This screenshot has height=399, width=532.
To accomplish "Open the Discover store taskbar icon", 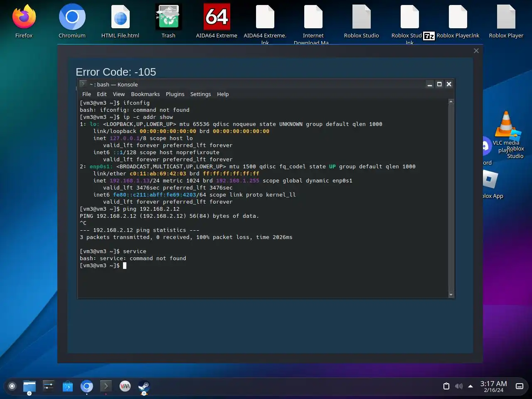I will coord(67,387).
